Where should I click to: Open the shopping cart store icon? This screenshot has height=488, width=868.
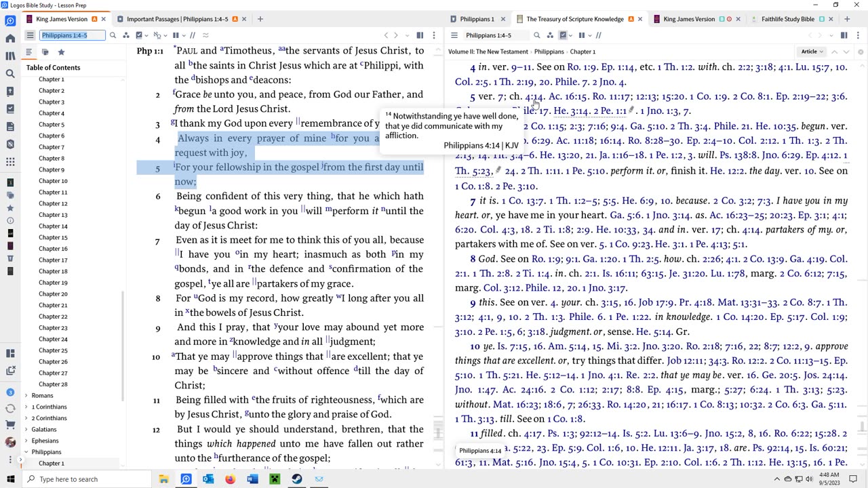pyautogui.click(x=10, y=426)
